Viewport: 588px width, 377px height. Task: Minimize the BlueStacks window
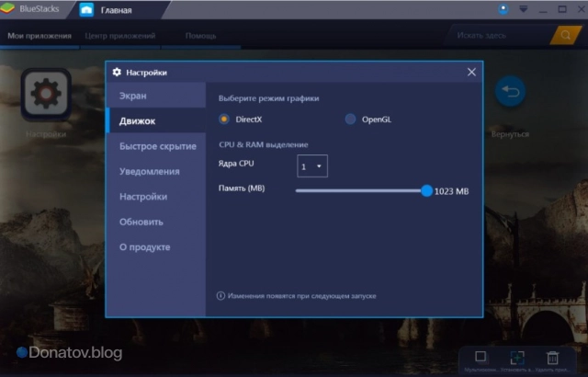[543, 10]
